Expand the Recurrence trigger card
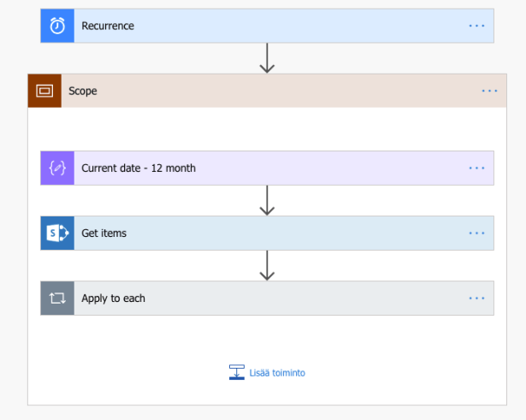Viewport: 526px width, 420px height. coord(257,26)
